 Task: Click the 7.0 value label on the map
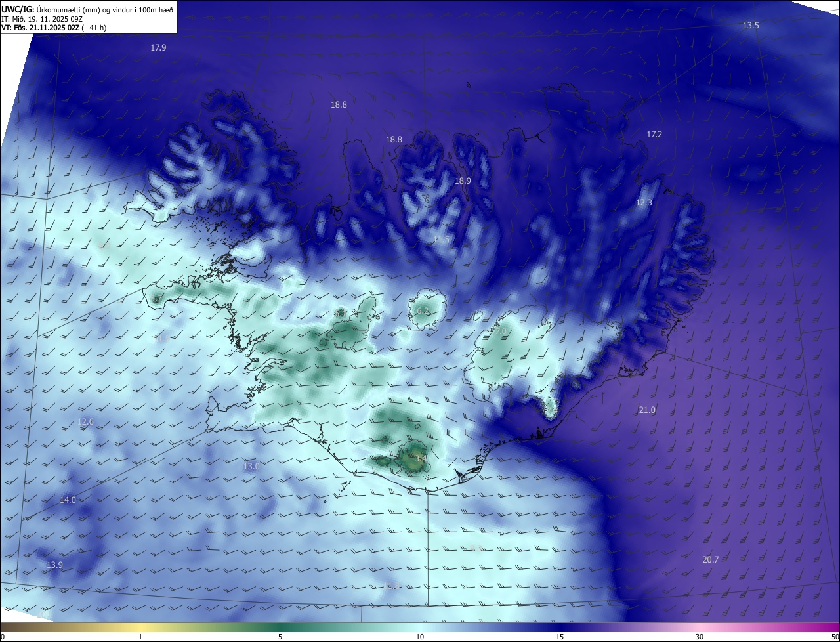(500, 332)
